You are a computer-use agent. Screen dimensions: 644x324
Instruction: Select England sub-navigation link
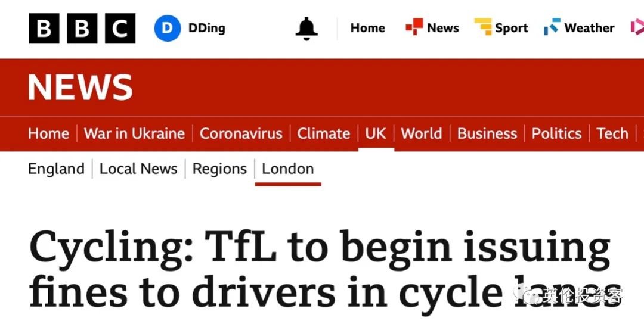56,169
